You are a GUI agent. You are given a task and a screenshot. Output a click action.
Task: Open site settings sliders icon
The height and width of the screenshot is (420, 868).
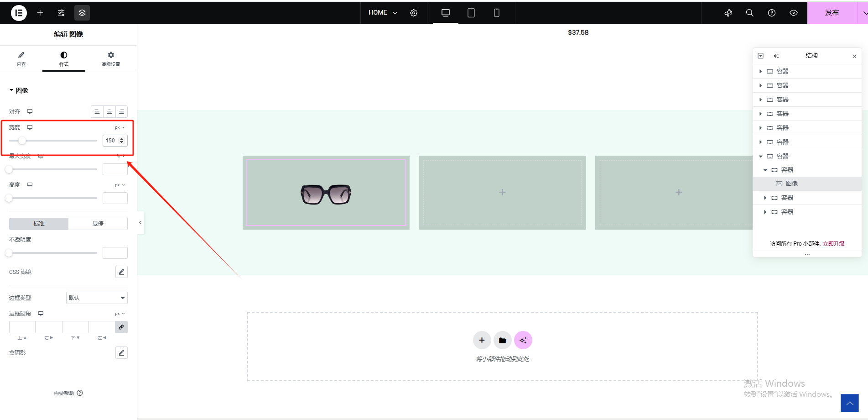(x=61, y=13)
